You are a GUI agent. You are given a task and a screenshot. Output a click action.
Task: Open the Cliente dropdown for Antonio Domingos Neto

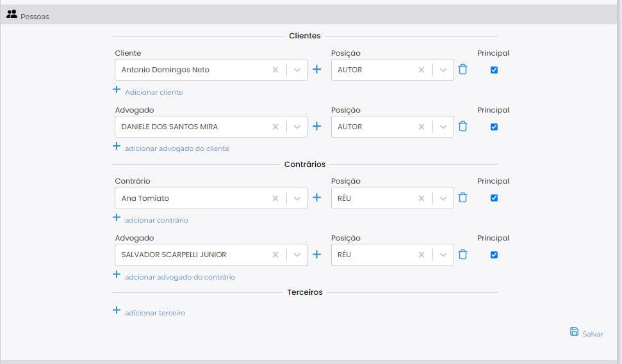[x=297, y=70]
